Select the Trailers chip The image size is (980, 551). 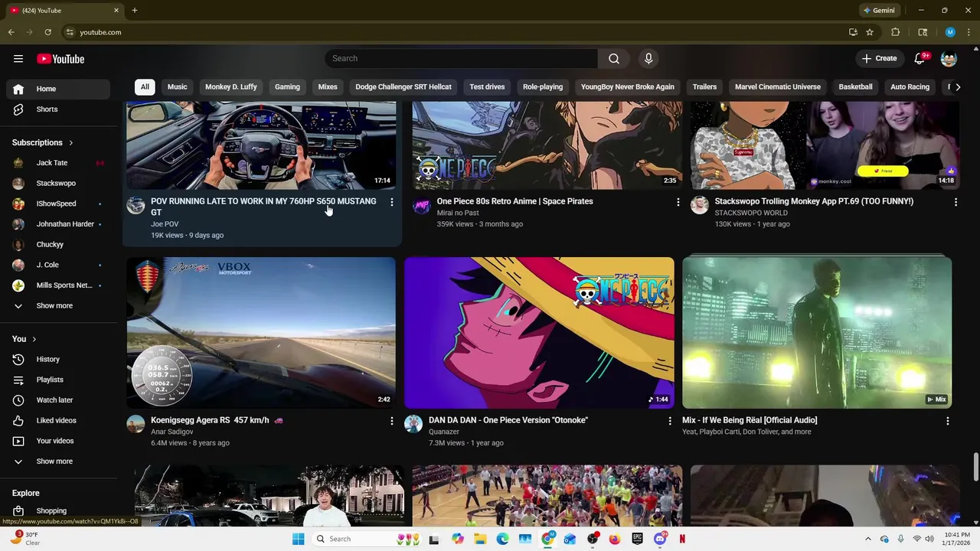pyautogui.click(x=704, y=87)
